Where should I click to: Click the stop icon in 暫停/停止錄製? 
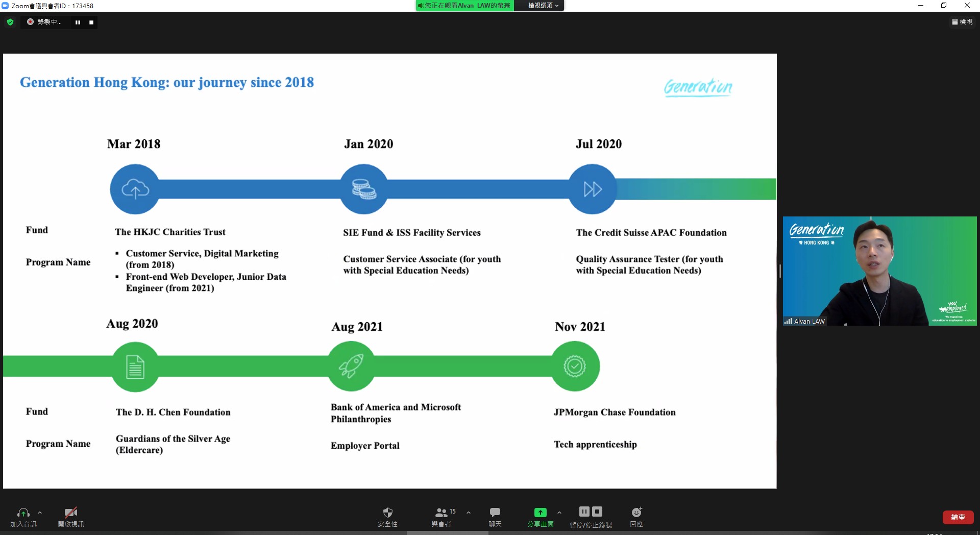pos(597,512)
